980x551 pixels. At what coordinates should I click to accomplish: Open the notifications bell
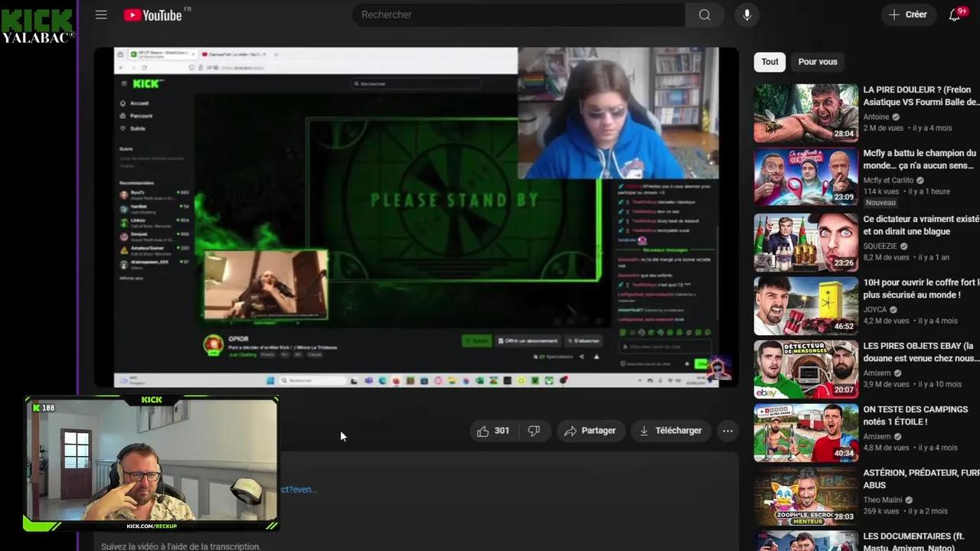click(955, 15)
